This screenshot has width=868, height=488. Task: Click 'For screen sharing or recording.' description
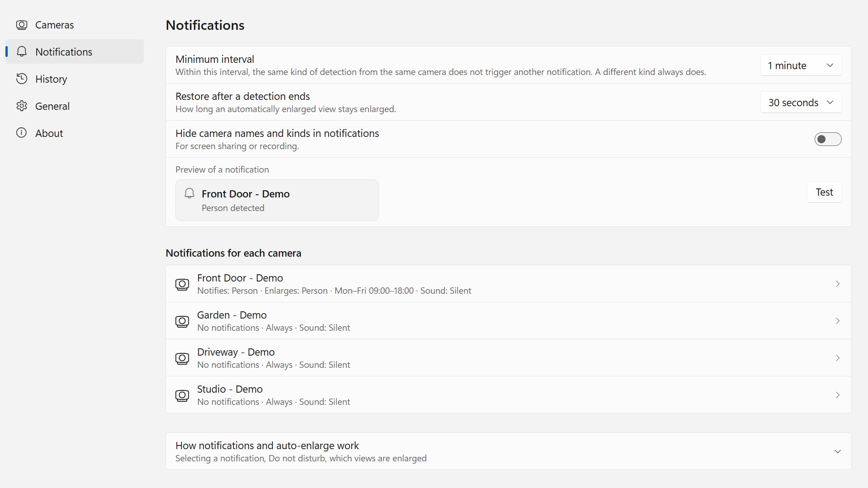point(237,146)
